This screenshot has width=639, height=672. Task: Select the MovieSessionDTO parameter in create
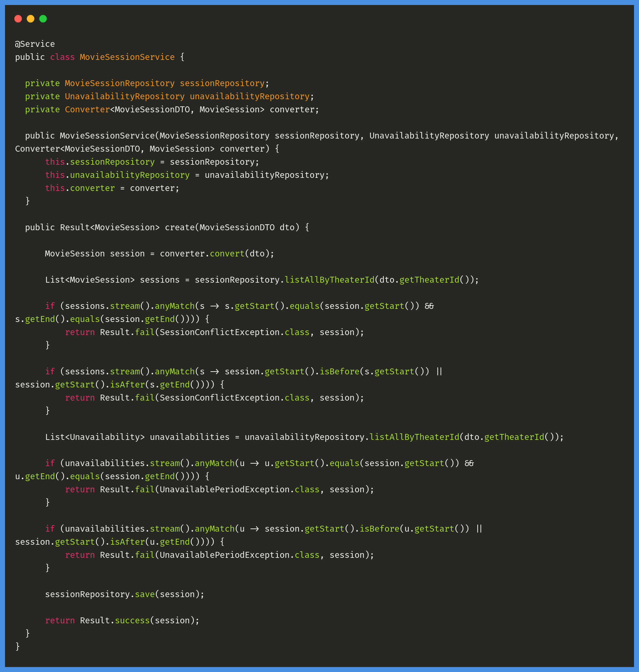click(x=237, y=227)
